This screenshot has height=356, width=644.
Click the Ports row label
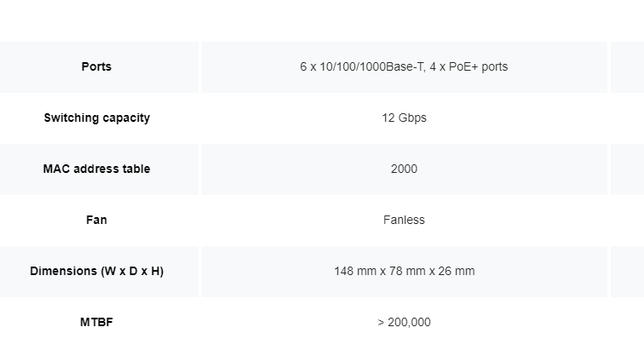point(96,66)
